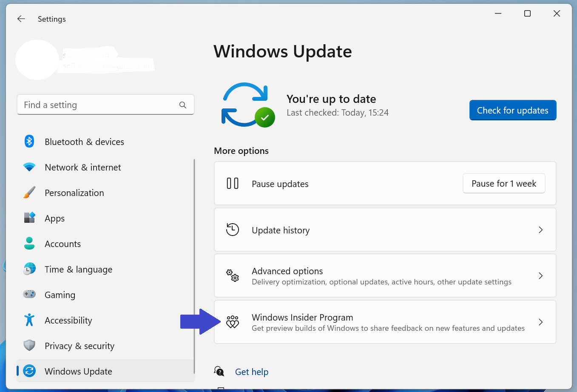Click the Time & language clock icon
The width and height of the screenshot is (577, 392).
[29, 269]
